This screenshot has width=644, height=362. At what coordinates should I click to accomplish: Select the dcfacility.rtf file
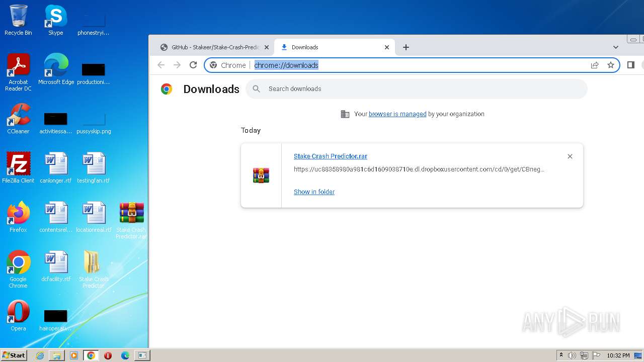pyautogui.click(x=56, y=266)
